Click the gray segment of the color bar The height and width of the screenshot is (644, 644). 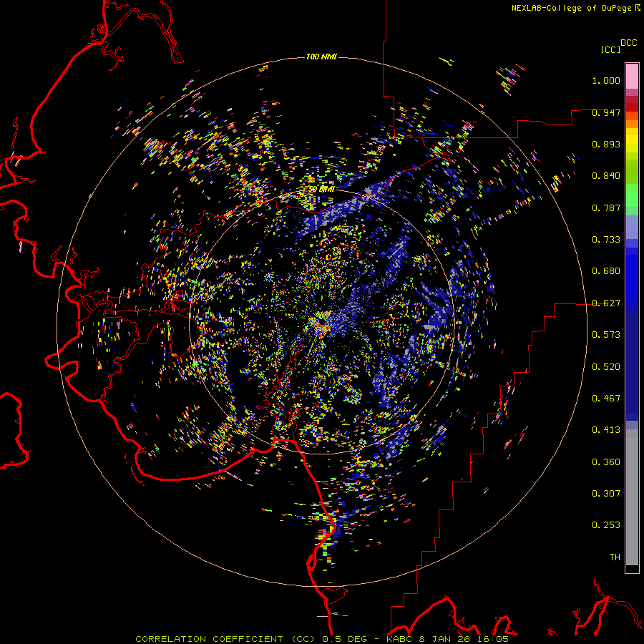632,497
